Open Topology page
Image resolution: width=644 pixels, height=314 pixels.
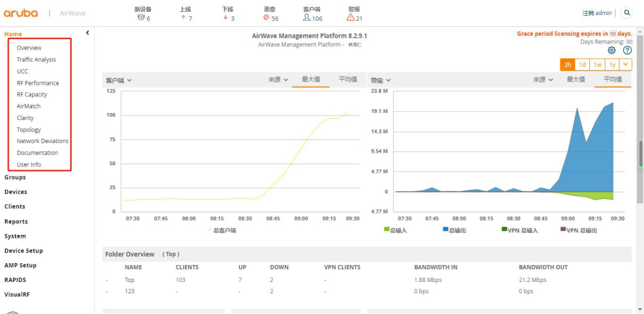29,129
